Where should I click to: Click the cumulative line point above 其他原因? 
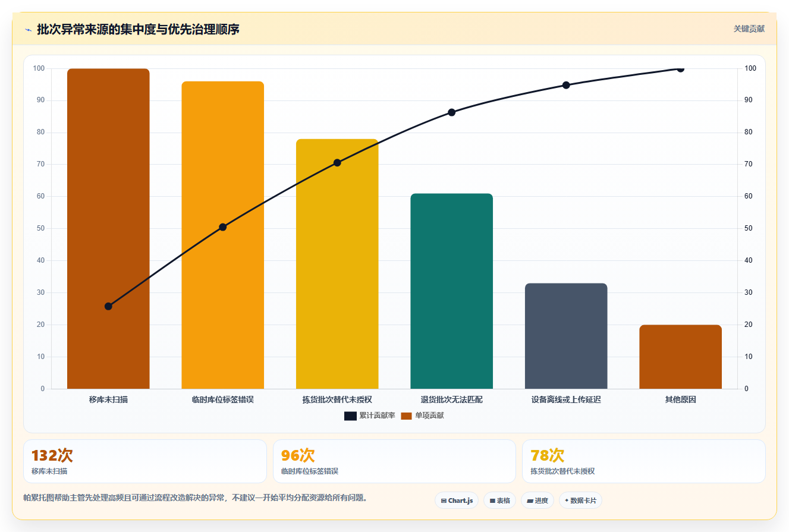tap(681, 68)
